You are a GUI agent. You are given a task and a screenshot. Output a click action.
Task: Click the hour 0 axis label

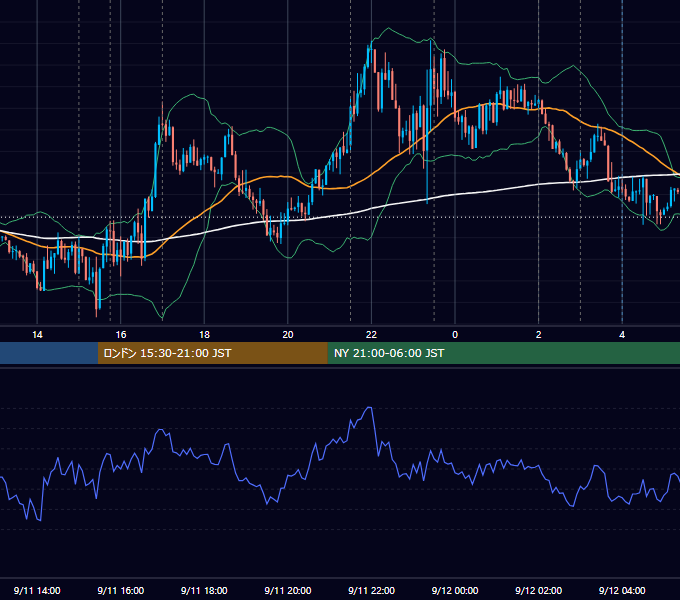point(455,335)
